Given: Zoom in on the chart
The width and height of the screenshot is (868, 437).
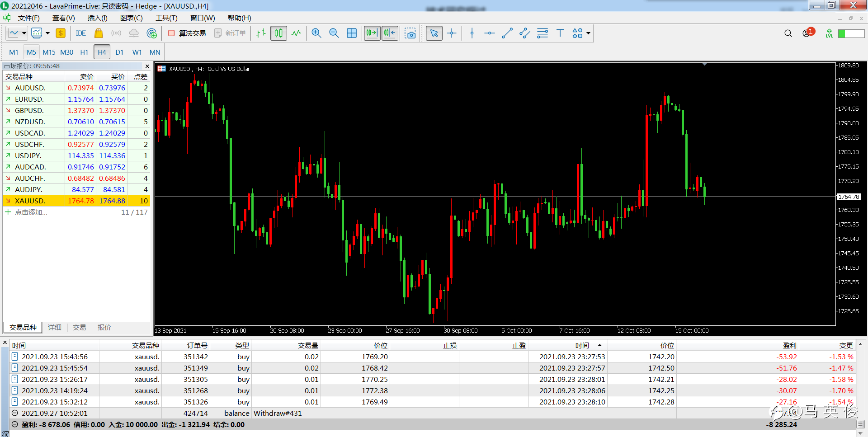Looking at the screenshot, I should [316, 33].
